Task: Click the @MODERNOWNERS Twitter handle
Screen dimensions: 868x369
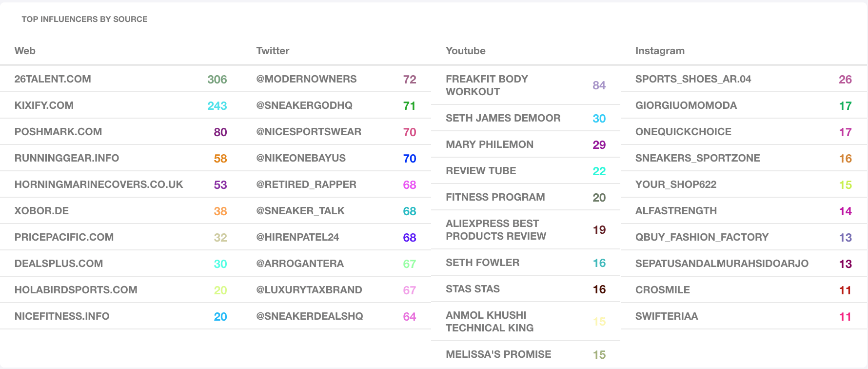Action: pos(306,79)
